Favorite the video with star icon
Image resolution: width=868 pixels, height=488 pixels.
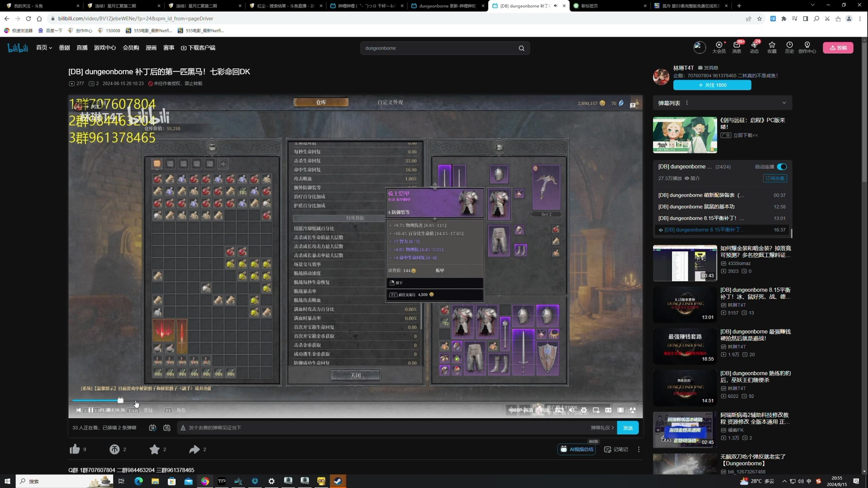154,449
